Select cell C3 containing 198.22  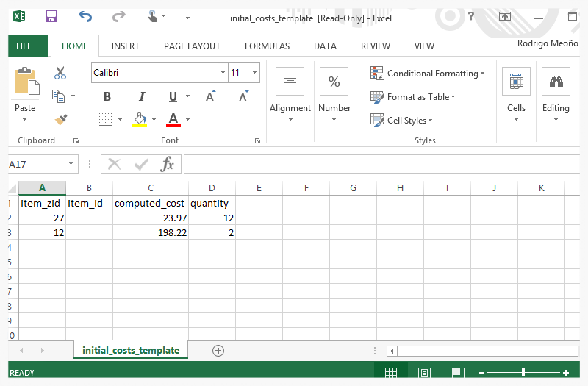pos(151,232)
